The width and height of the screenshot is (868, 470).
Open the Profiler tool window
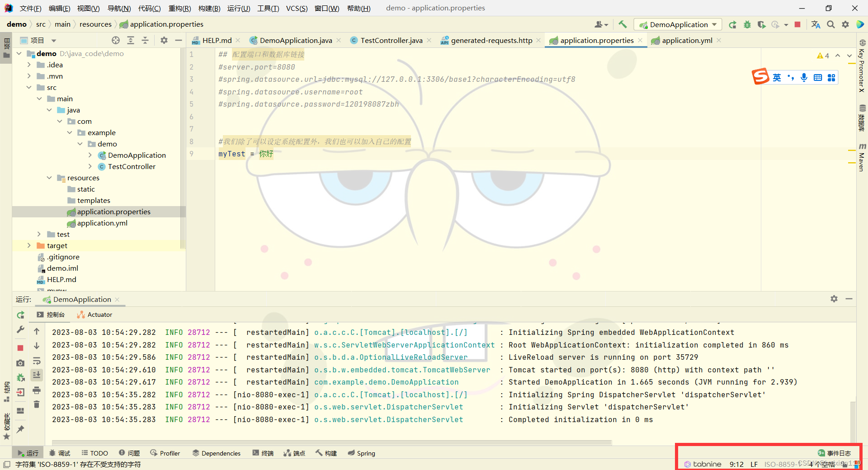point(165,453)
